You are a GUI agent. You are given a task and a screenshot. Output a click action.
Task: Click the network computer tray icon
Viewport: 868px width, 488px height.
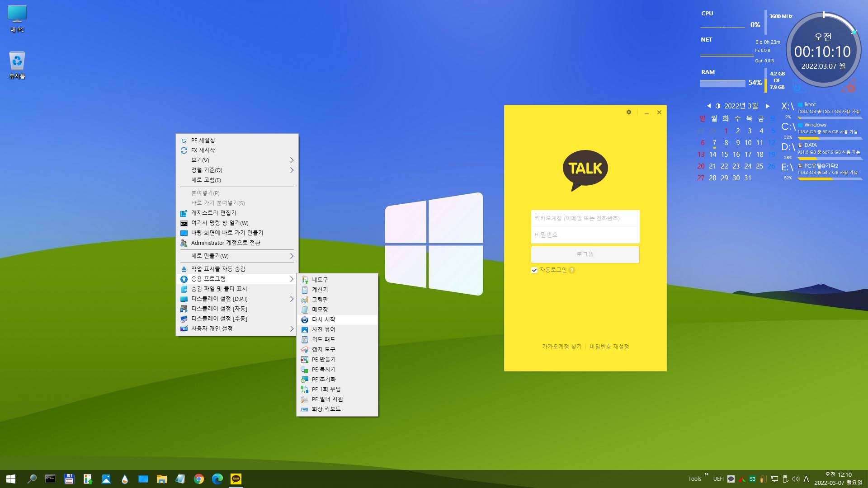[x=774, y=479]
